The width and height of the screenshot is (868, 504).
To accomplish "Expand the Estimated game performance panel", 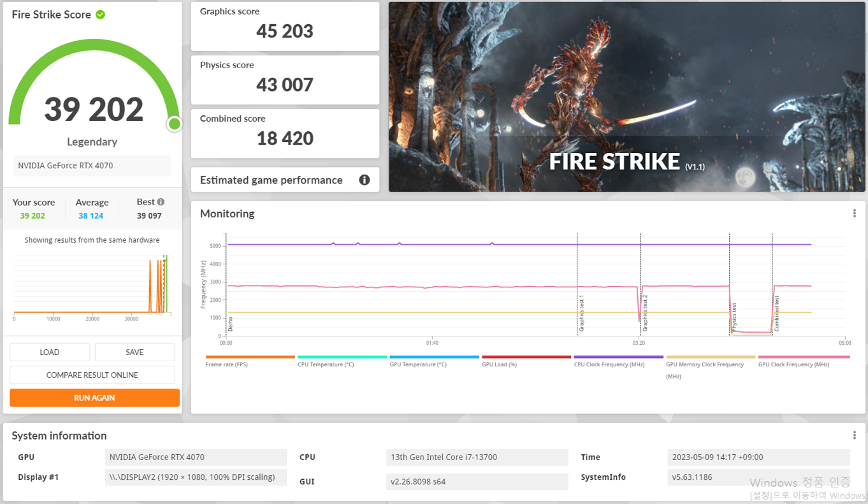I will pyautogui.click(x=285, y=180).
